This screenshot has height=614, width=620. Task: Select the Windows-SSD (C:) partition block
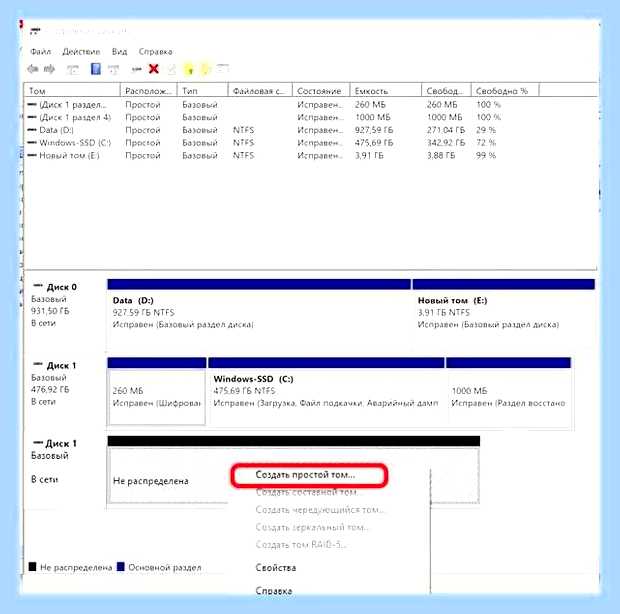(327, 391)
